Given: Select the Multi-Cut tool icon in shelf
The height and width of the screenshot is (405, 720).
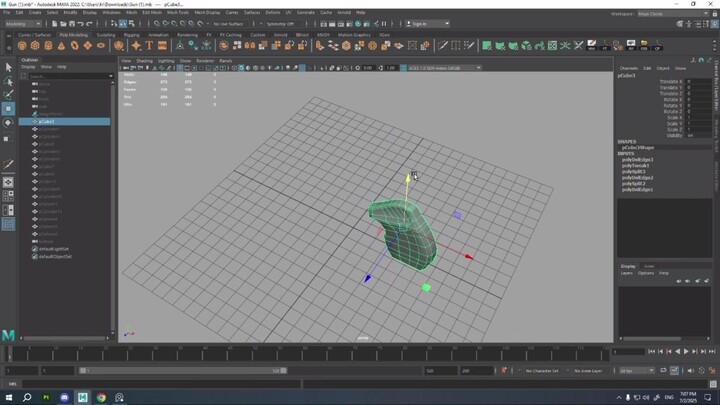Looking at the screenshot, I should coord(443,45).
